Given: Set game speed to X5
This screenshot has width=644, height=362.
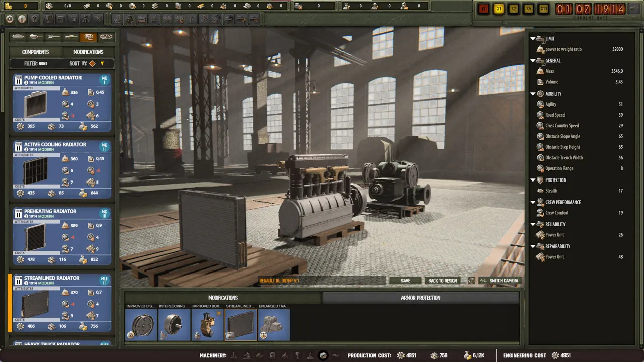Looking at the screenshot, I should 529,9.
